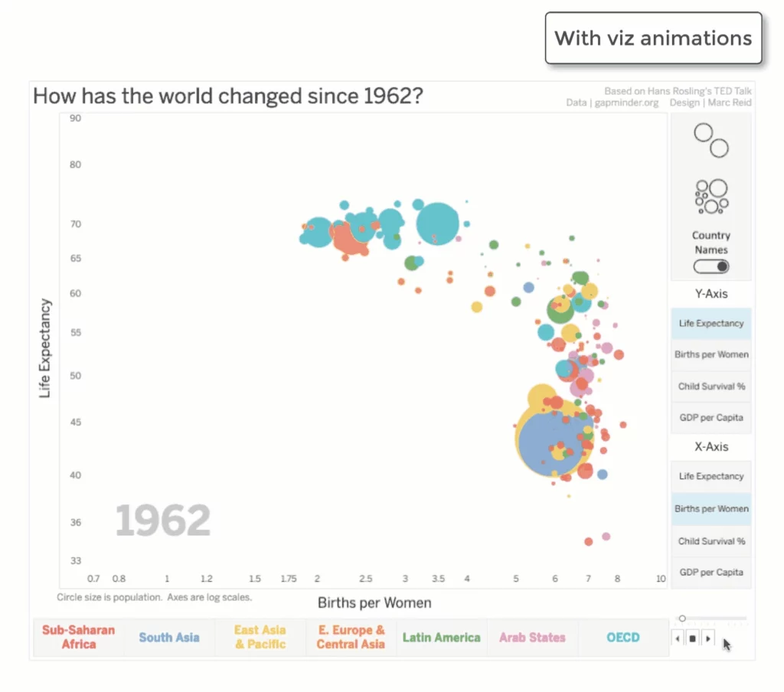The width and height of the screenshot is (784, 692).
Task: Click the large green Latin America bubble
Action: point(560,310)
